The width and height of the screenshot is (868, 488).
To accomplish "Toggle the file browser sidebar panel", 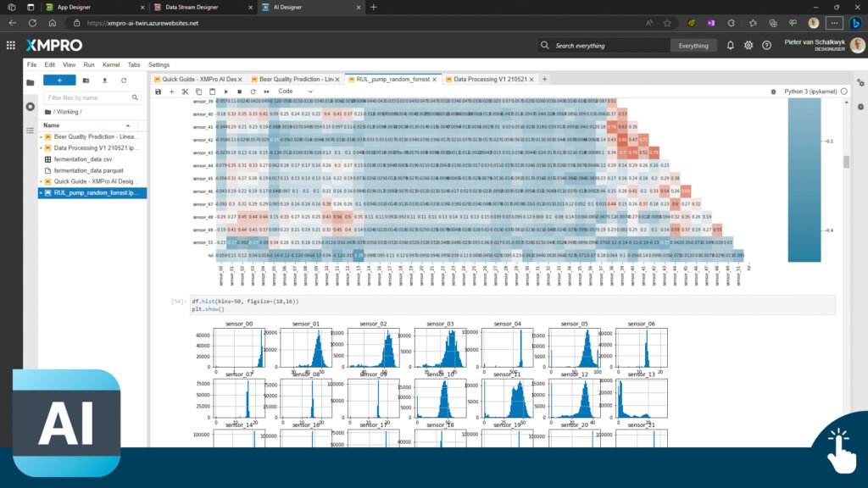I will click(x=31, y=83).
